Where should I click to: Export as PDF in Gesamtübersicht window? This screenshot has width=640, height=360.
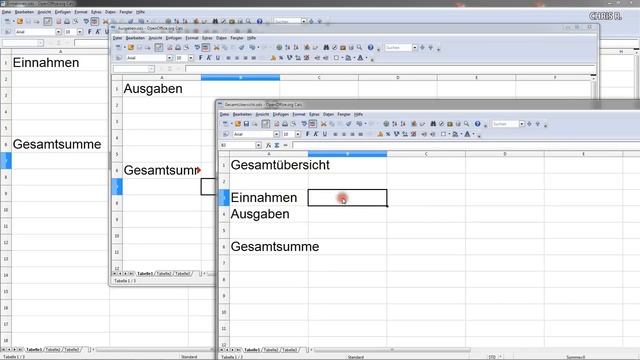pos(276,124)
